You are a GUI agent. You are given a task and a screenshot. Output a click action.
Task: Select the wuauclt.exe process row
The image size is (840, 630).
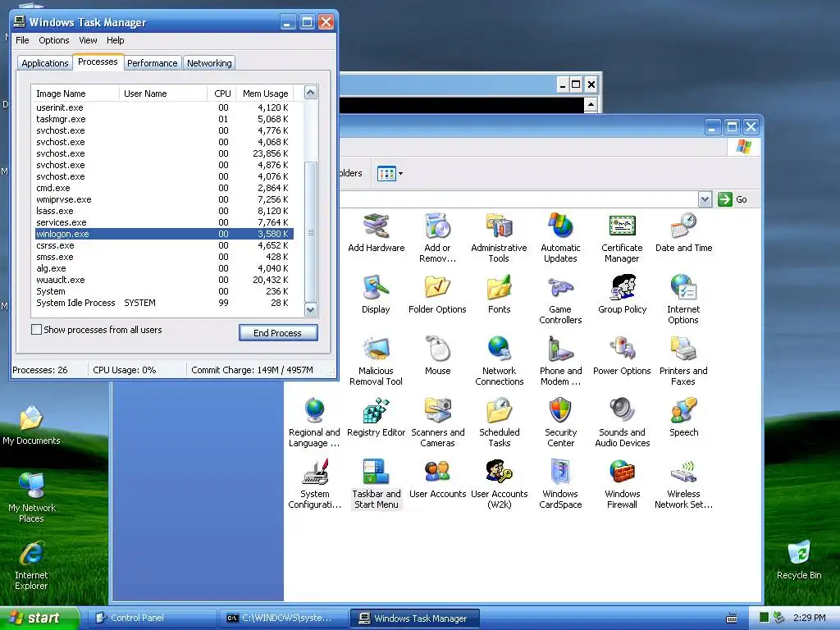click(163, 280)
